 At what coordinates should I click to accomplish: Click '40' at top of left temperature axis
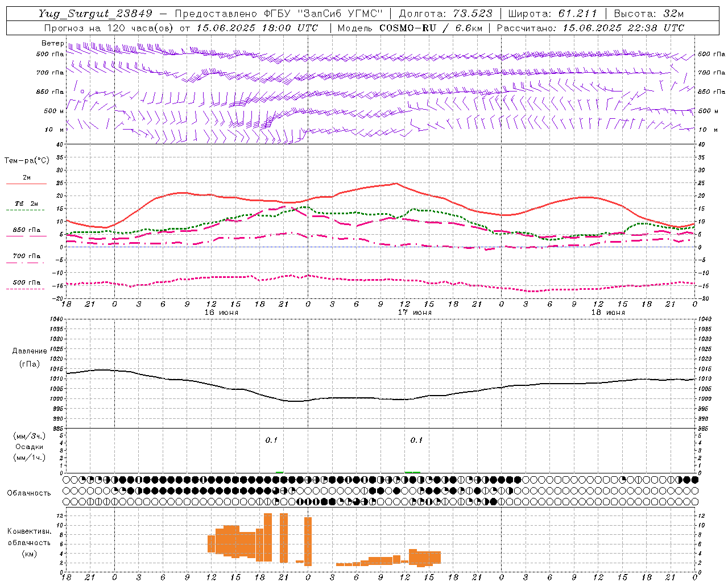tap(60, 144)
